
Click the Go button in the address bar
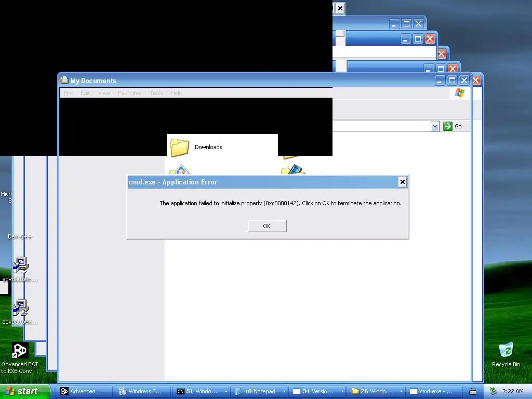(x=453, y=126)
